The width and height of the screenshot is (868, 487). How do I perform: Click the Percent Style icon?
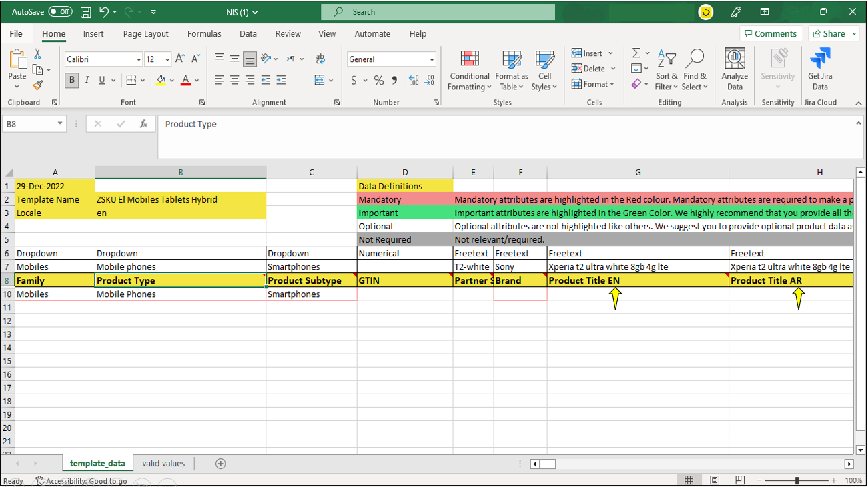[378, 81]
